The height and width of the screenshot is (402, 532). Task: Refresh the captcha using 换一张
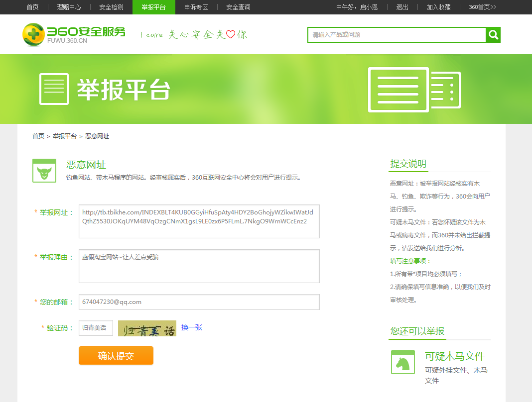[191, 327]
